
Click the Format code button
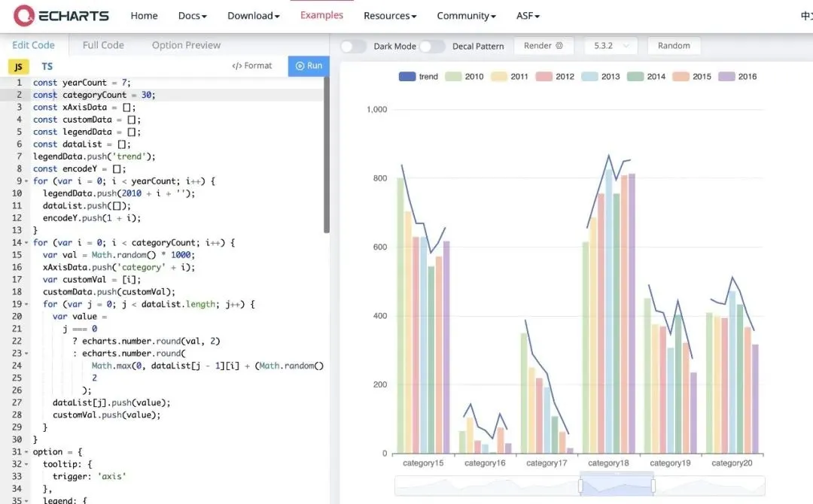tap(252, 65)
